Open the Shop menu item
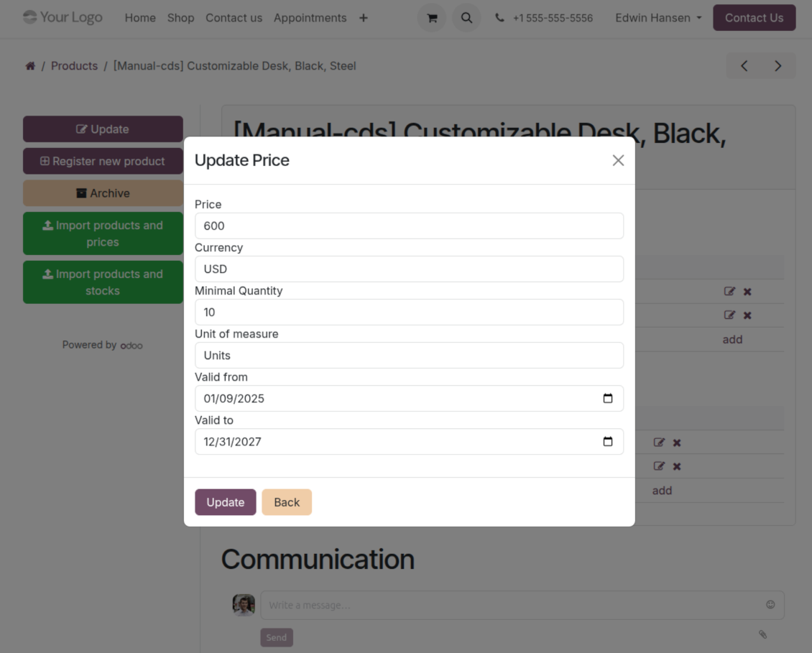812x653 pixels. pos(180,18)
